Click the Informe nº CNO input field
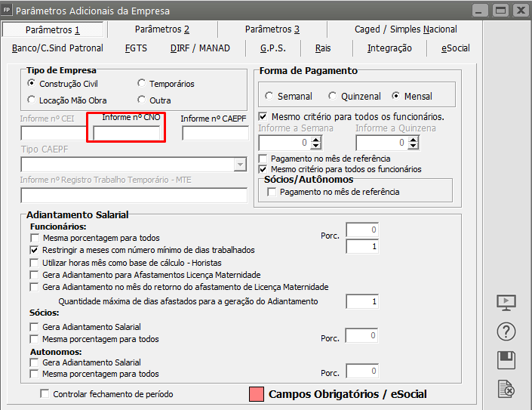Viewport: 532px width, 410px height. (126, 134)
